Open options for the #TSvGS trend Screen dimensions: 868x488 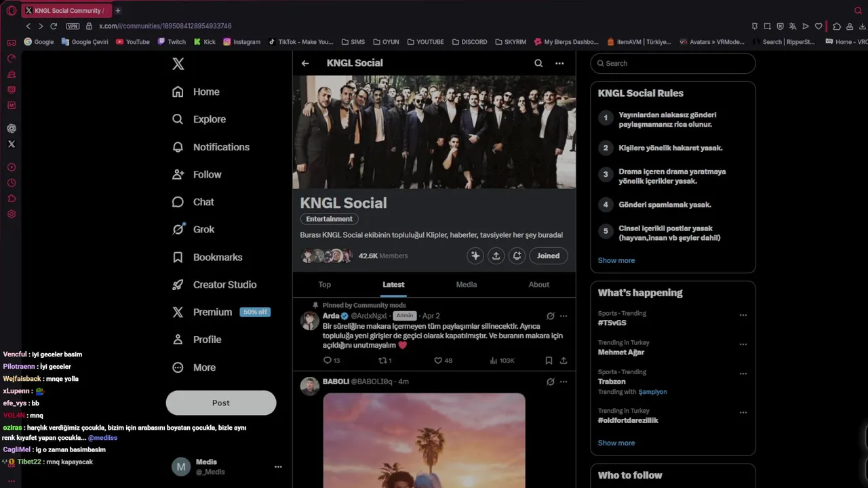(x=743, y=315)
